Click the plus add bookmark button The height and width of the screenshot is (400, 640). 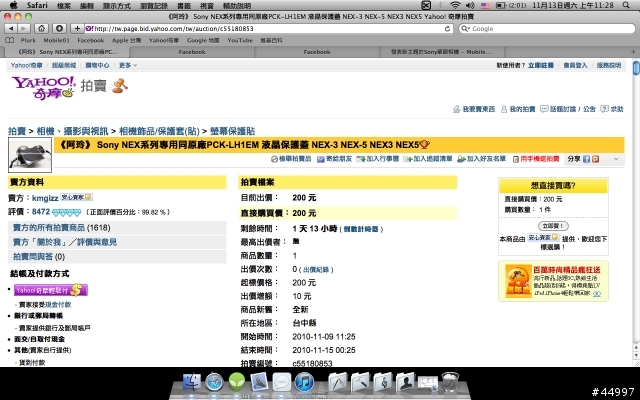(x=77, y=29)
